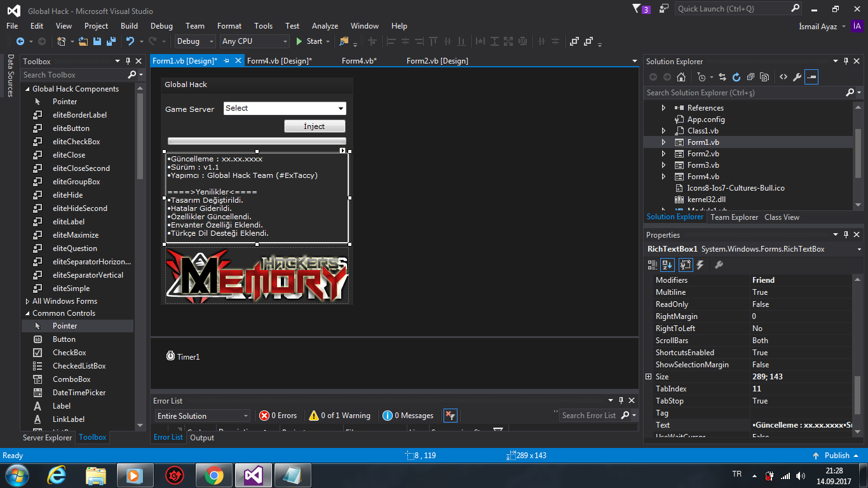Open the Game Server Select combo box
The width and height of the screenshot is (868, 488).
point(285,109)
